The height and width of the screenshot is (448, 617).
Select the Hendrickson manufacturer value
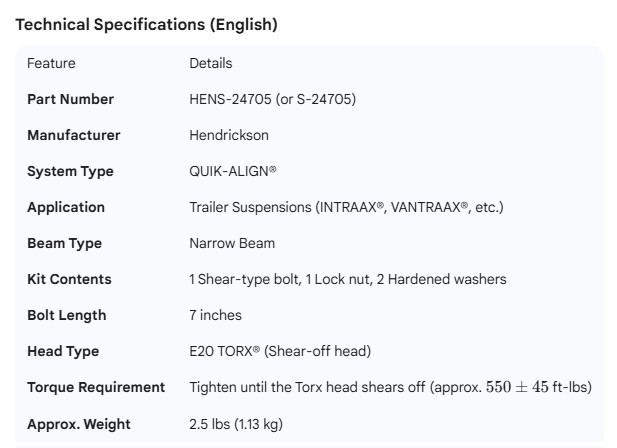click(229, 135)
